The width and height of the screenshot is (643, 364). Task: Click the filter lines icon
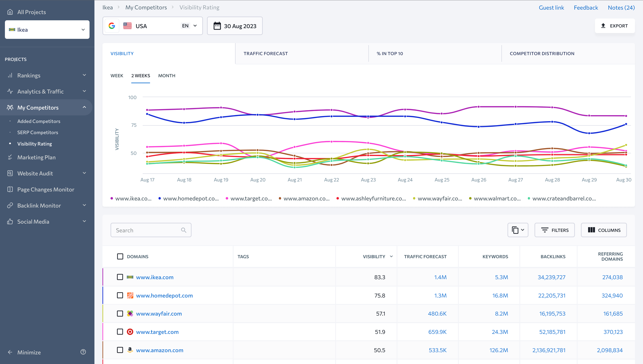coord(545,230)
